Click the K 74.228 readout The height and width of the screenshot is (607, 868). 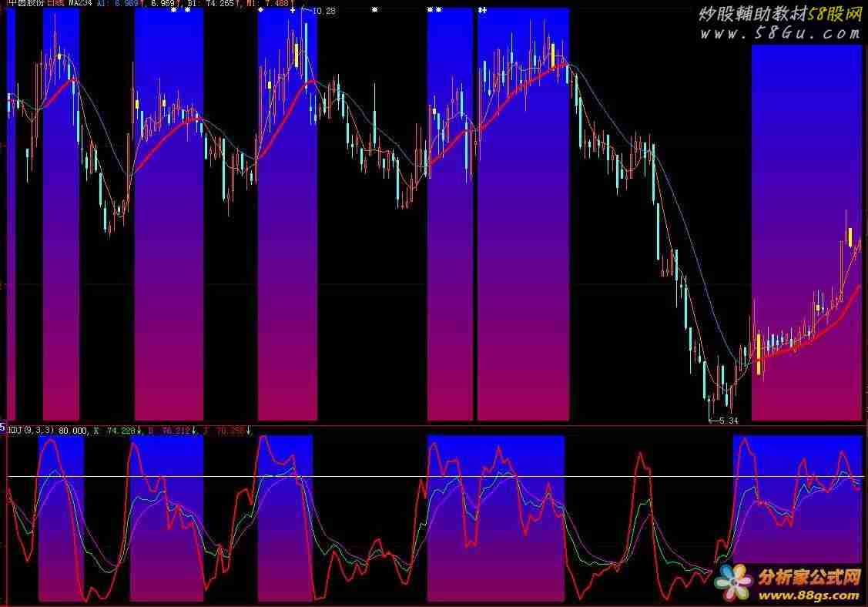[117, 431]
